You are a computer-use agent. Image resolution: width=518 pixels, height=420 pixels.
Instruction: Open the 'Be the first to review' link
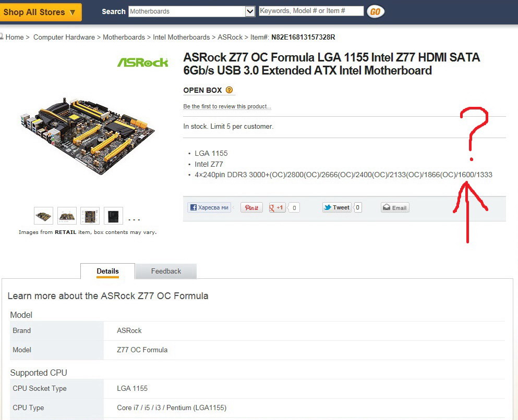(227, 107)
